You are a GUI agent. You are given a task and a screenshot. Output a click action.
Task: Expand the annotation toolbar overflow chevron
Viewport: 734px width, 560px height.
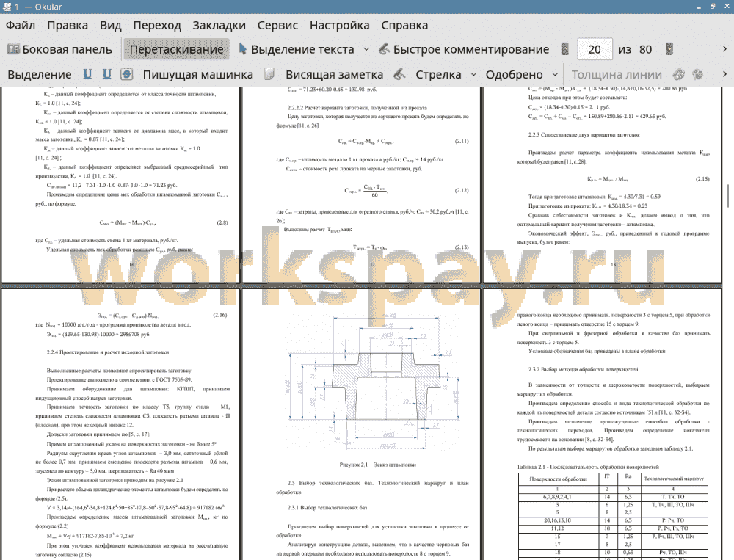point(724,74)
